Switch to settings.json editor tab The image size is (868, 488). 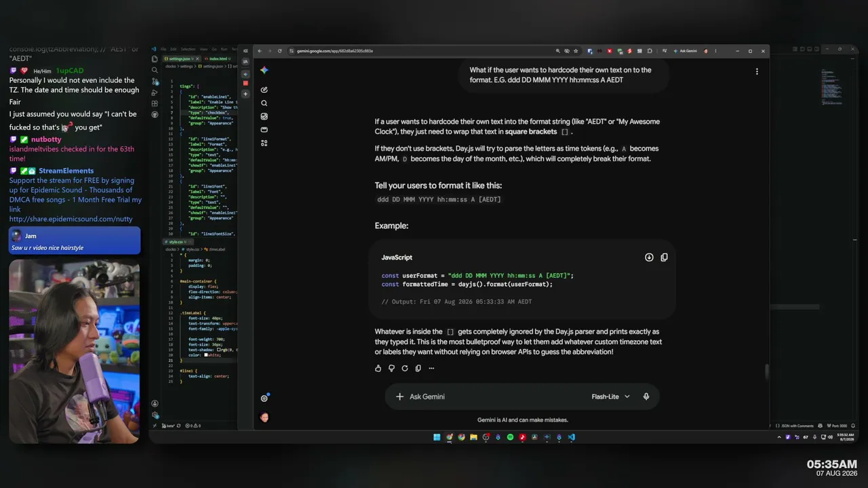(178, 59)
